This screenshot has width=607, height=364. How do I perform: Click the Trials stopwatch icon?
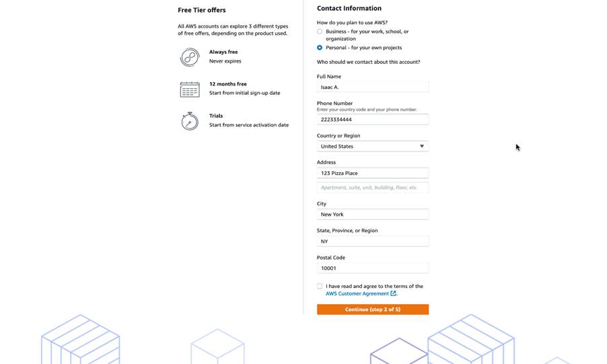point(190,120)
